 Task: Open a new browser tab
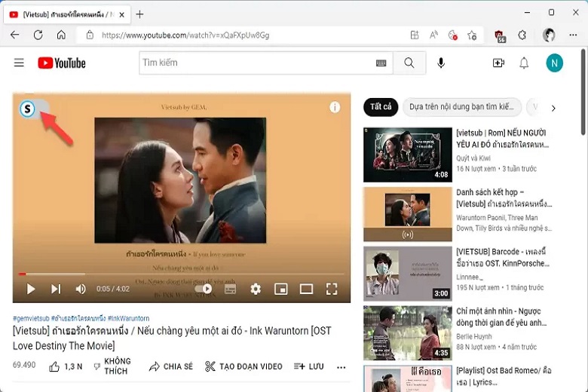[x=139, y=14]
